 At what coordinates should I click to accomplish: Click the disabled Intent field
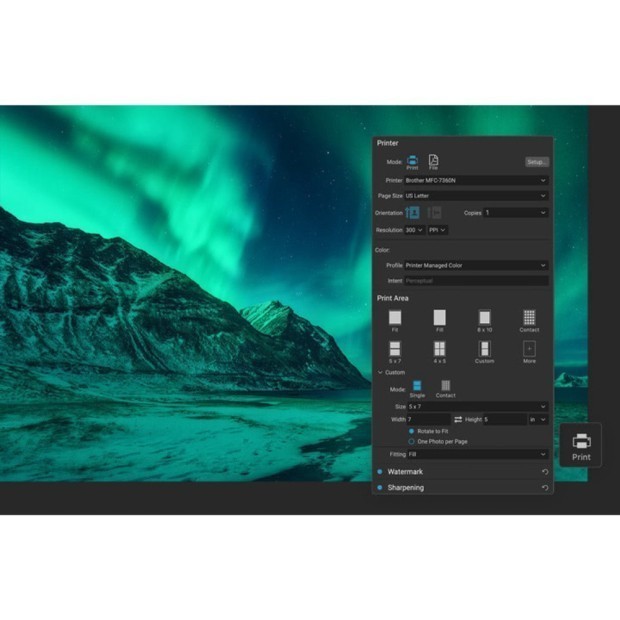click(x=476, y=281)
